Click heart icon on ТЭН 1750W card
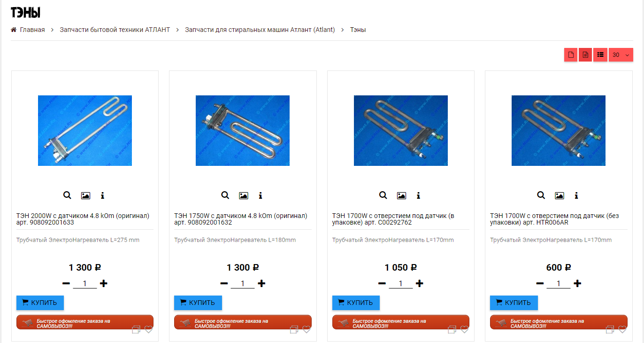Viewport: 644px width, 343px height. pyautogui.click(x=307, y=329)
